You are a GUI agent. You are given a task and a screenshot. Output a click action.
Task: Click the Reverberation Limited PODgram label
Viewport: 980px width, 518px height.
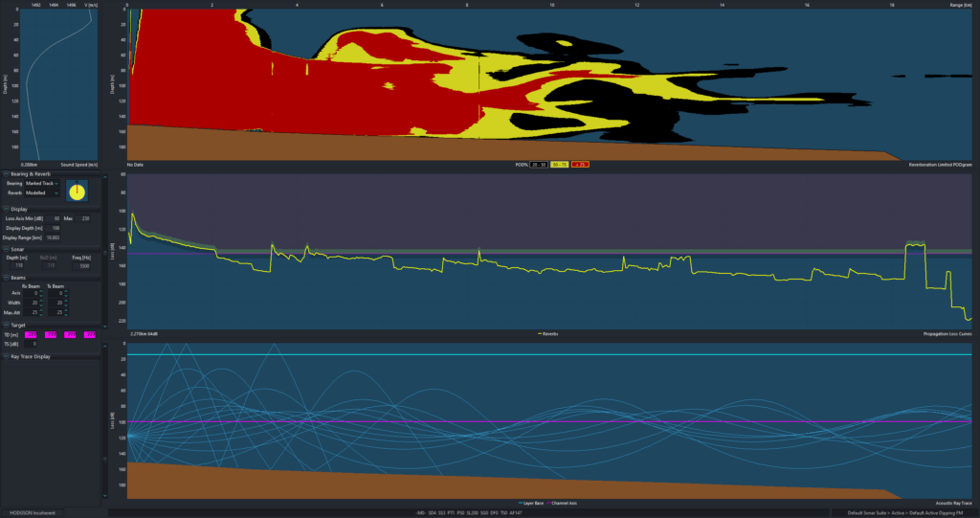click(940, 165)
